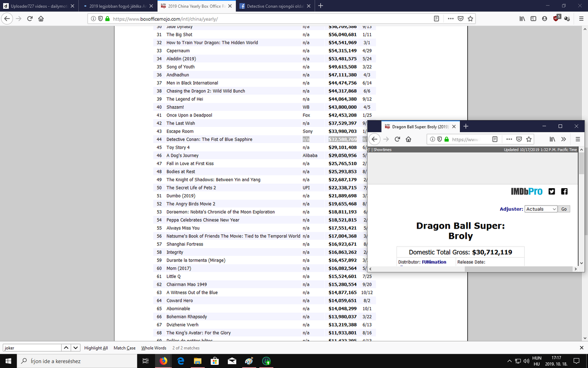Find previous match arrow in find bar
The height and width of the screenshot is (368, 588).
coord(66,348)
